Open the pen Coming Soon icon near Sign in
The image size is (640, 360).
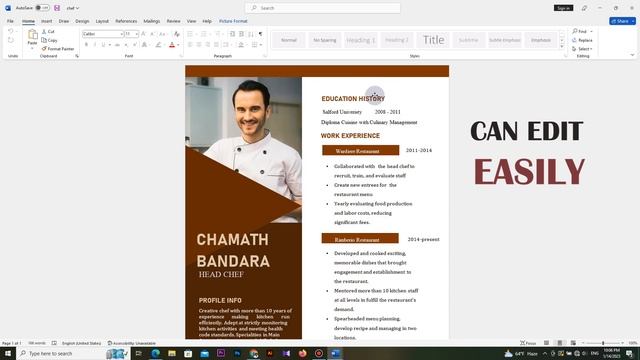tap(584, 8)
